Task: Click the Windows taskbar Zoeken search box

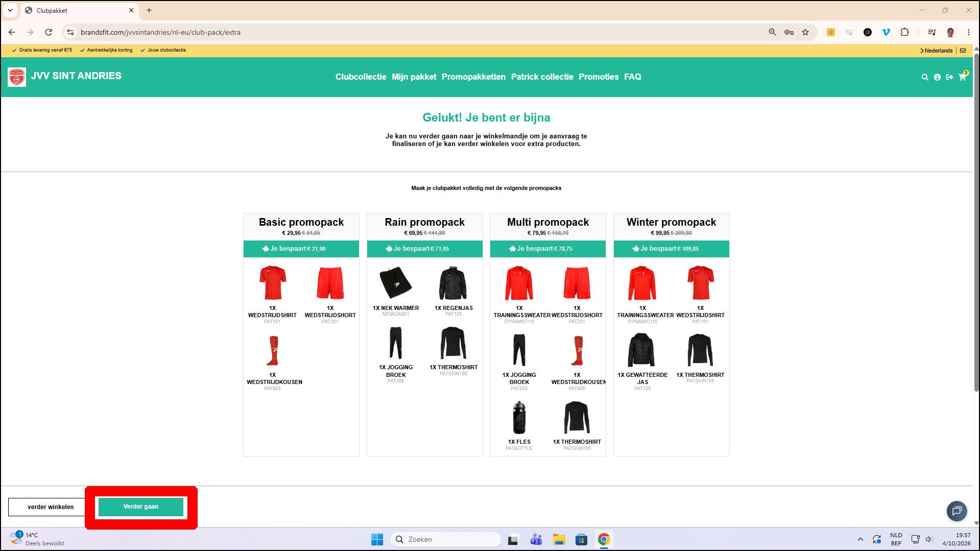Action: (445, 539)
